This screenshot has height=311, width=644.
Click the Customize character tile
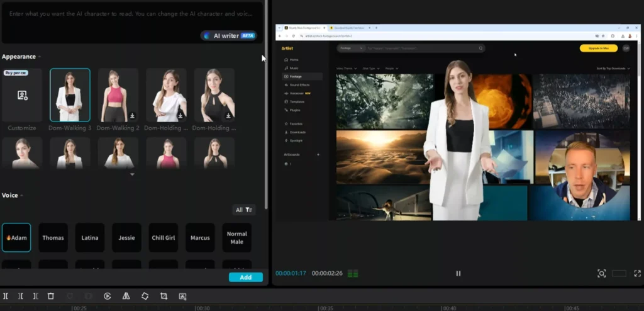(x=22, y=95)
